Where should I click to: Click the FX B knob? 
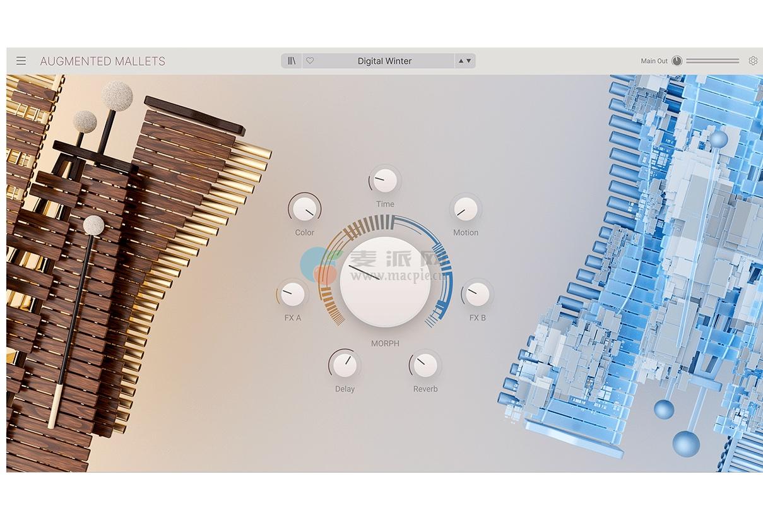tap(478, 294)
